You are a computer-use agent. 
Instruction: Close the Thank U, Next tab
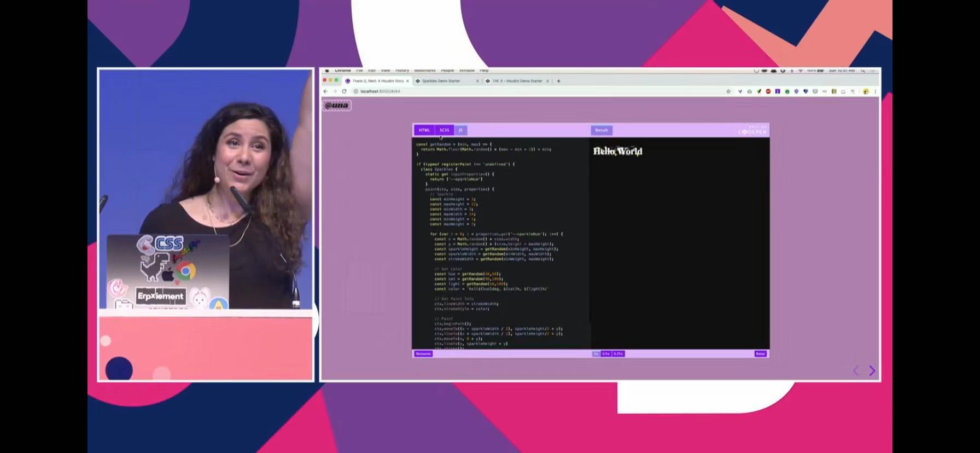point(407,81)
